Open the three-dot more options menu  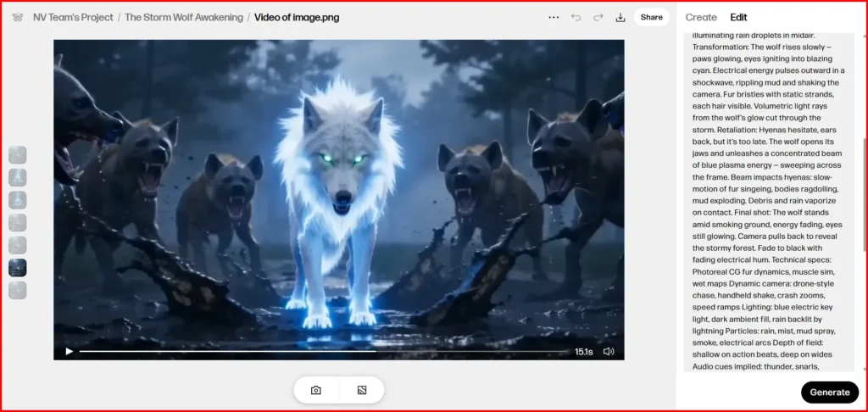(554, 17)
